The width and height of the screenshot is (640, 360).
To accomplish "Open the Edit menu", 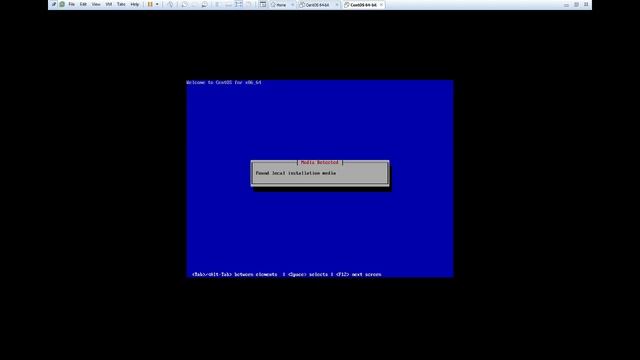I will (83, 4).
